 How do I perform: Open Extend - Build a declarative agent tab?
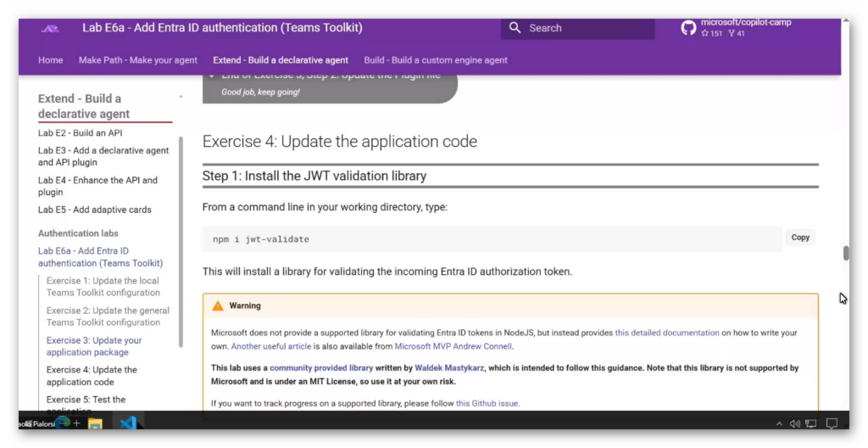[x=281, y=60]
